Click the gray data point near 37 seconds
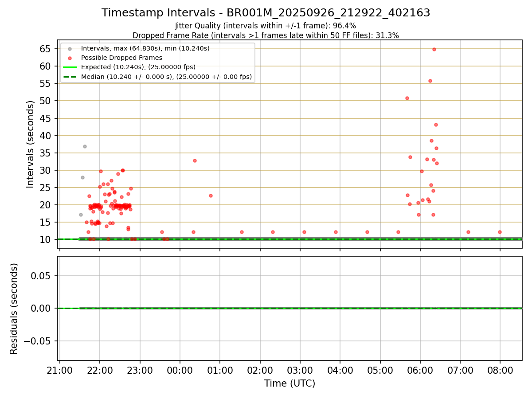The height and width of the screenshot is (399, 532). 85,146
